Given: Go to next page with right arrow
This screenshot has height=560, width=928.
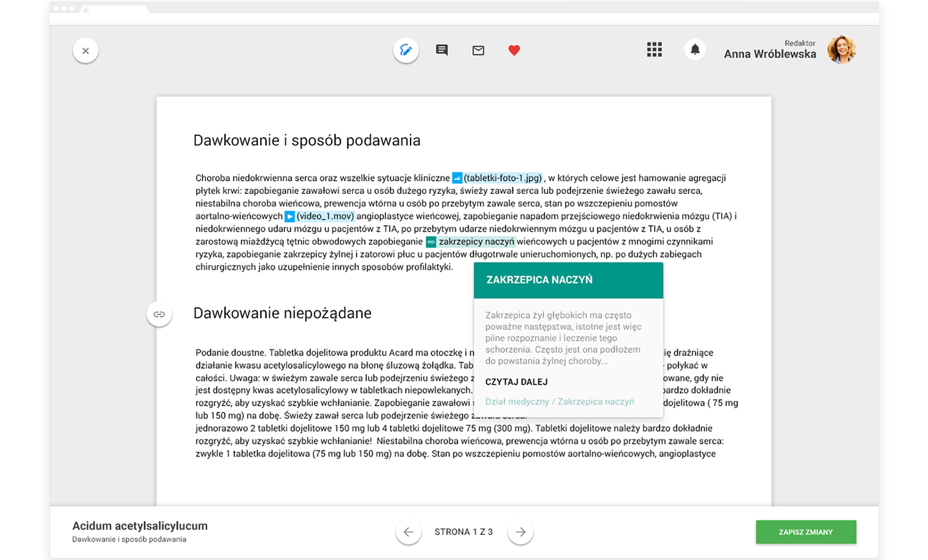Looking at the screenshot, I should tap(521, 532).
